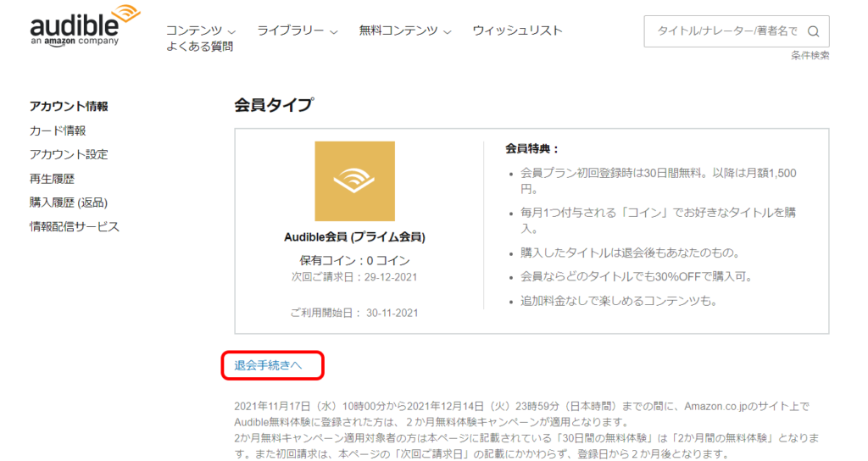Click the 追加料金なしで楽しめるコンテンツも bullet
868x461 pixels.
tap(619, 301)
